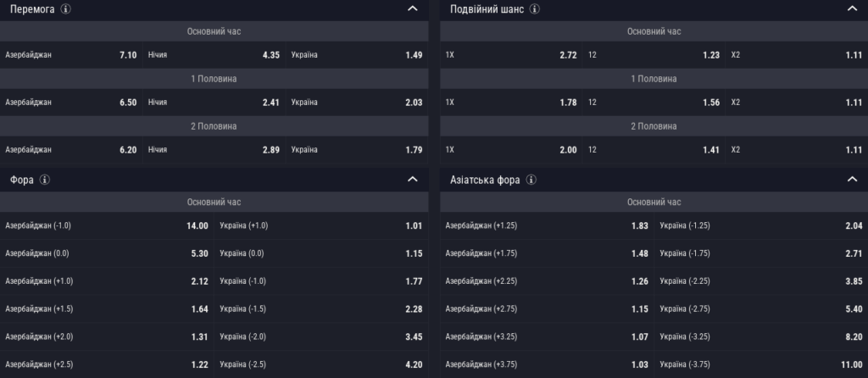
Task: Collapse the Азіатська фора section
Action: pos(853,180)
